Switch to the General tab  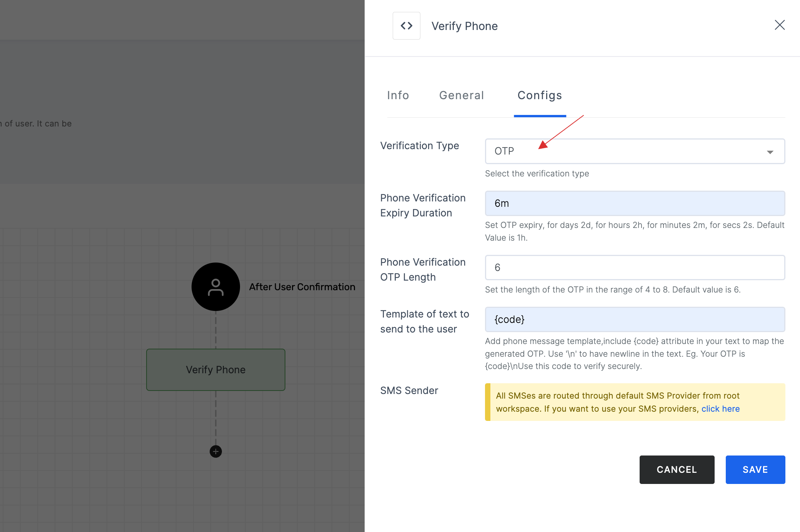pyautogui.click(x=462, y=95)
